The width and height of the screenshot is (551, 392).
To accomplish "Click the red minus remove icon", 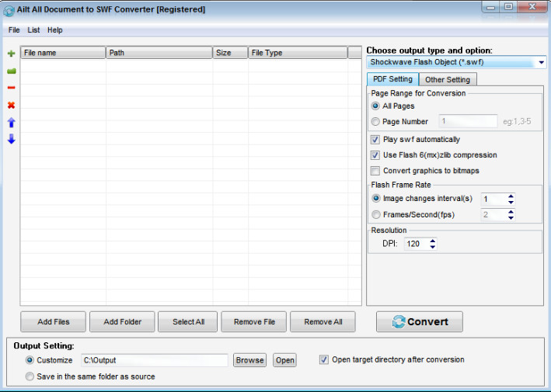I will coord(11,88).
